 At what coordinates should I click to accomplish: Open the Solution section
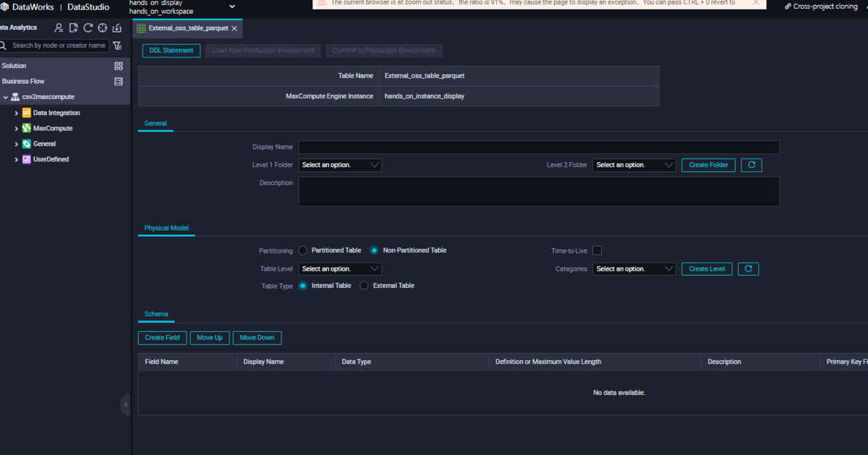coord(14,66)
